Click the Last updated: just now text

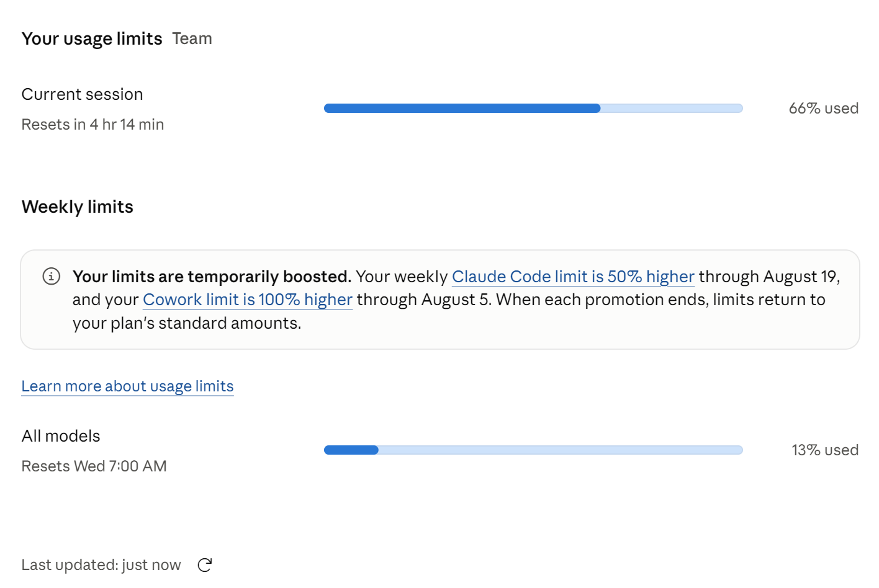click(x=101, y=565)
